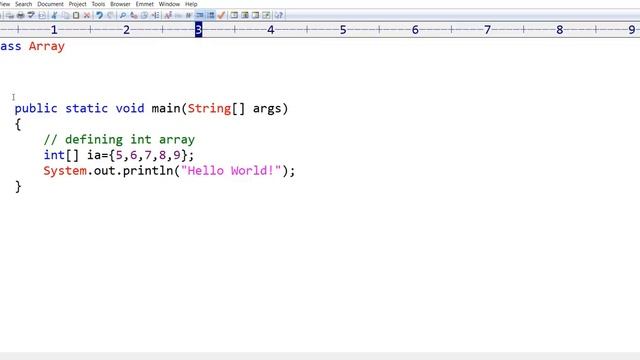Click the blue Undo arrow
Viewport: 640px width, 360px height.
tap(99, 16)
